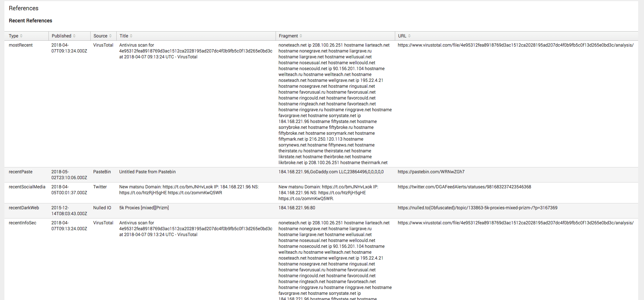Open the nulled.to 5k-proxies topic URL

477,208
